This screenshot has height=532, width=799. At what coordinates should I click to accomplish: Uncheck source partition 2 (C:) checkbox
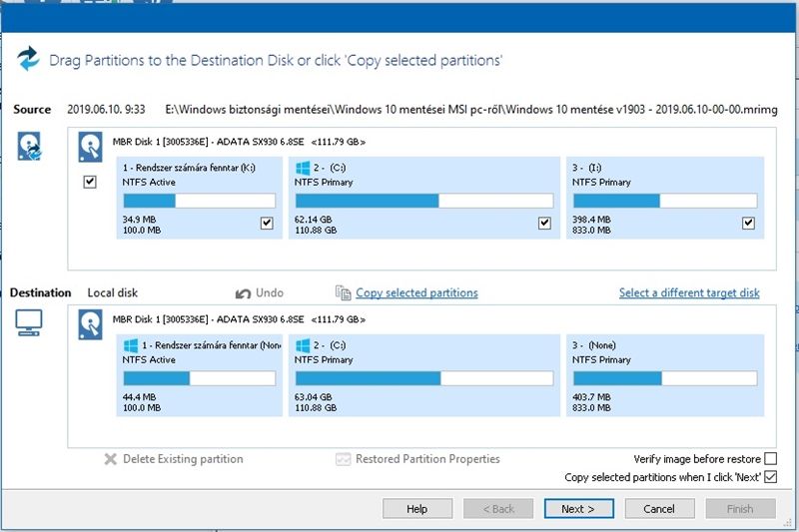pyautogui.click(x=544, y=223)
